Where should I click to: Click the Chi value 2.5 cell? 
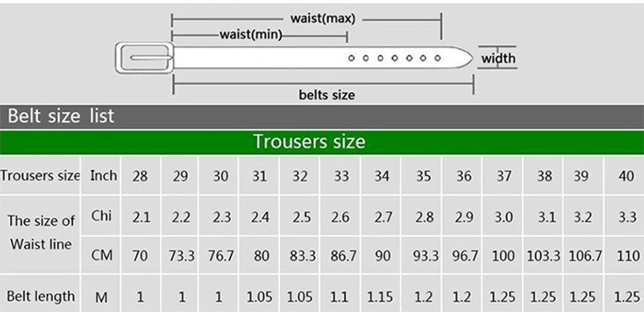(300, 216)
